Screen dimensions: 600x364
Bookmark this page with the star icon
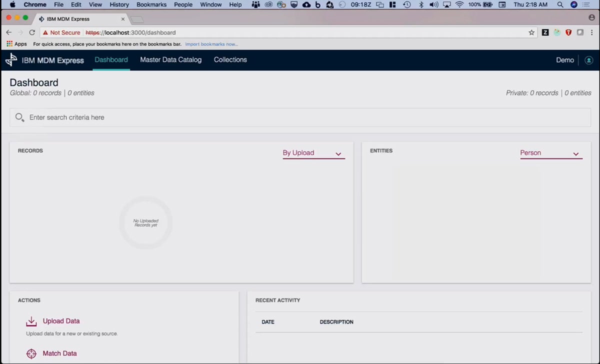pyautogui.click(x=531, y=32)
